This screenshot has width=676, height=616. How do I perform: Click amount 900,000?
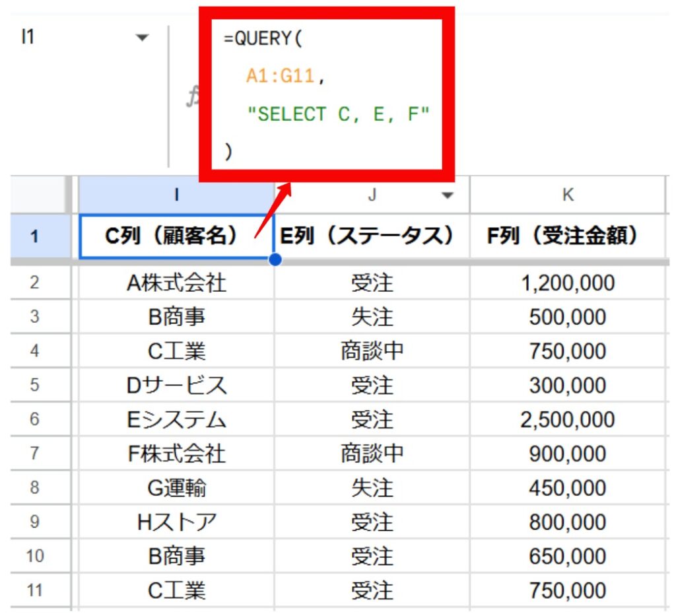point(567,453)
